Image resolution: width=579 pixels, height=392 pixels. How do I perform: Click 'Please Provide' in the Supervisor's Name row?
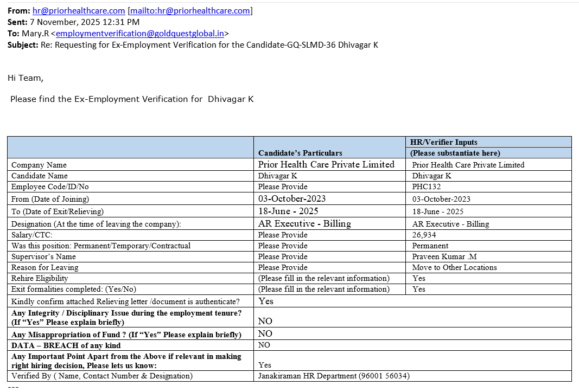coord(283,256)
